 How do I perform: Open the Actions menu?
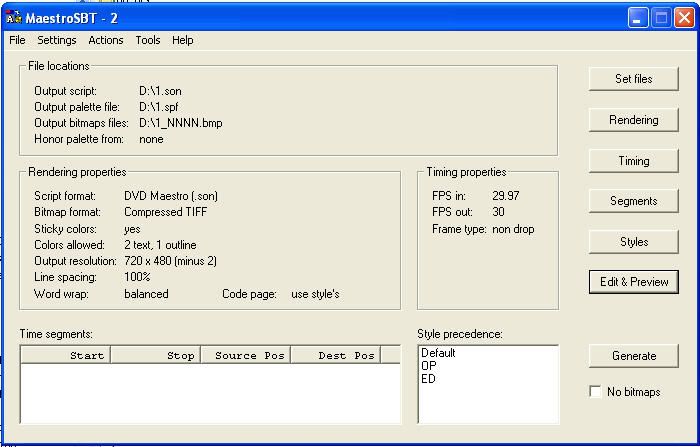coord(106,40)
